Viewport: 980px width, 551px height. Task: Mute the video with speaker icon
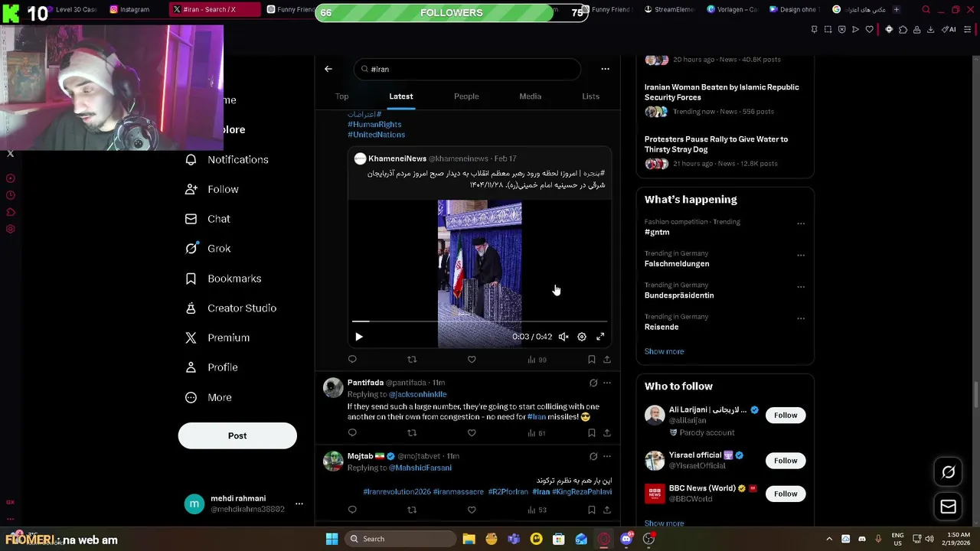click(x=563, y=337)
